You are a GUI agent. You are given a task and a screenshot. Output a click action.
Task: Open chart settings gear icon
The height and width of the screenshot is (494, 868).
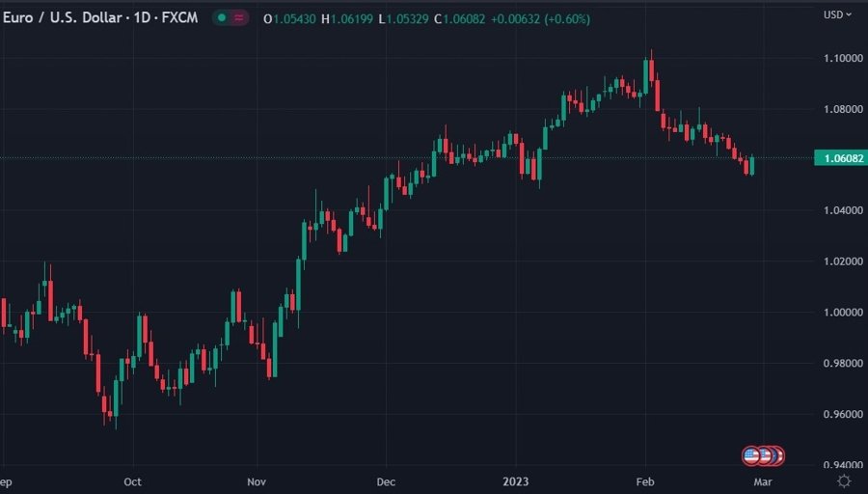tap(844, 480)
